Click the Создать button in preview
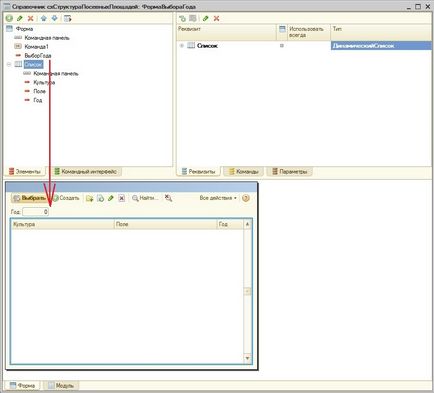Screen dimensions: 434x393 (x=67, y=198)
